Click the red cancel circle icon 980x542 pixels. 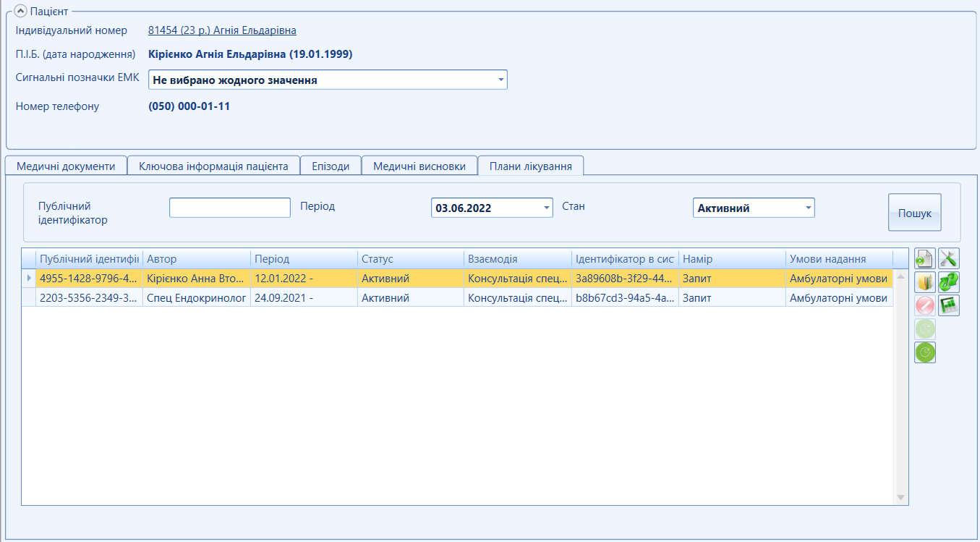[925, 305]
